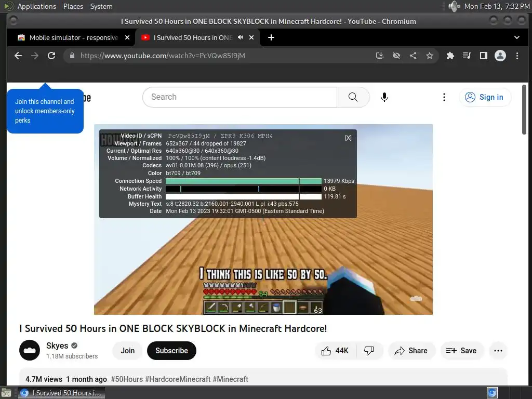Click the Chromium workspace icon in bottom panel

(492, 393)
